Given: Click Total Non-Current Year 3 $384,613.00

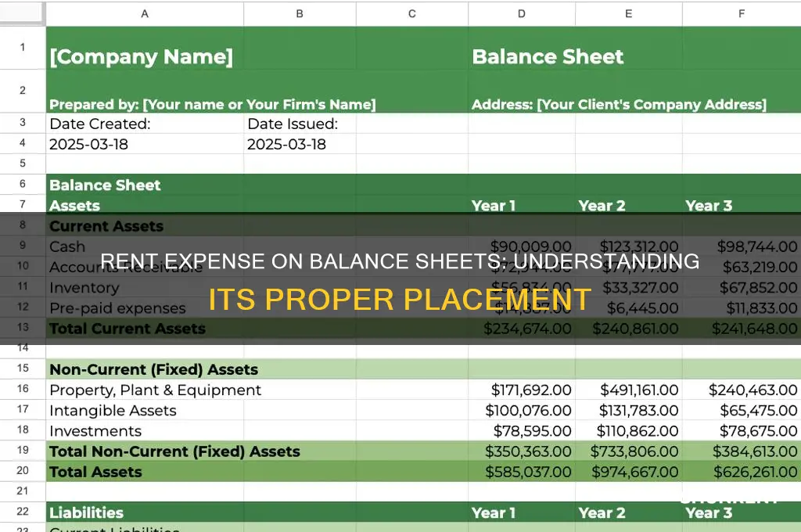Looking at the screenshot, I should (755, 451).
